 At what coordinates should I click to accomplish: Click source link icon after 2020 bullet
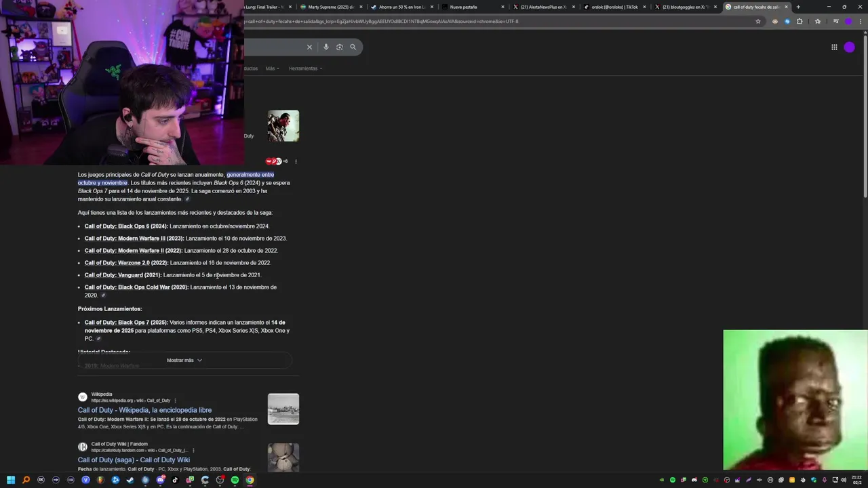pyautogui.click(x=103, y=296)
